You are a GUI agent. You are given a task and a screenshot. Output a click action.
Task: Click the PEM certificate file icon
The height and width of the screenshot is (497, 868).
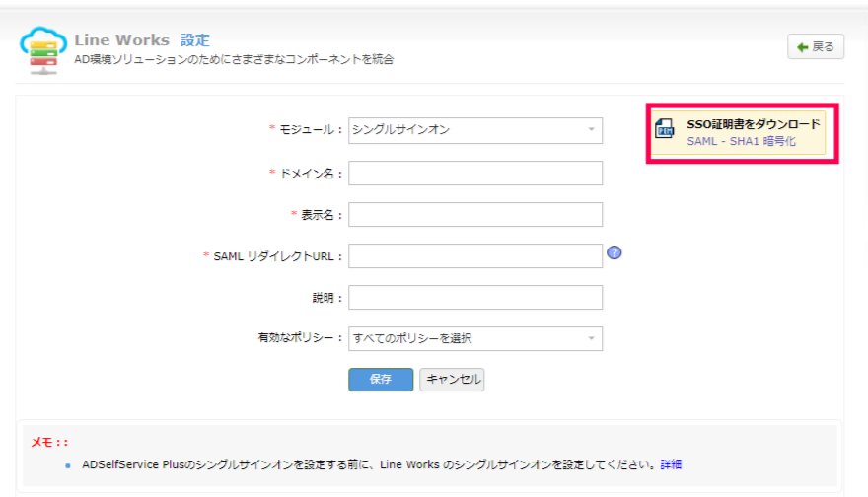pyautogui.click(x=664, y=128)
